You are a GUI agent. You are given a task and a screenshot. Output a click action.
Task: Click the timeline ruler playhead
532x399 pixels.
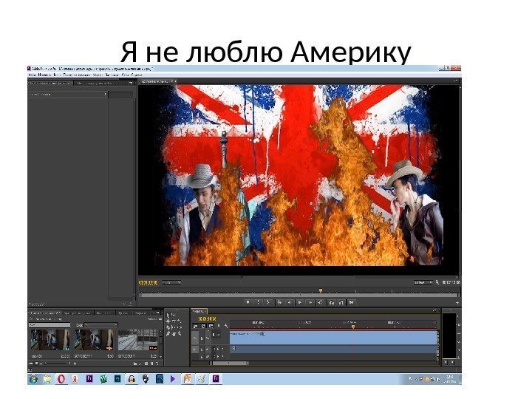353,327
